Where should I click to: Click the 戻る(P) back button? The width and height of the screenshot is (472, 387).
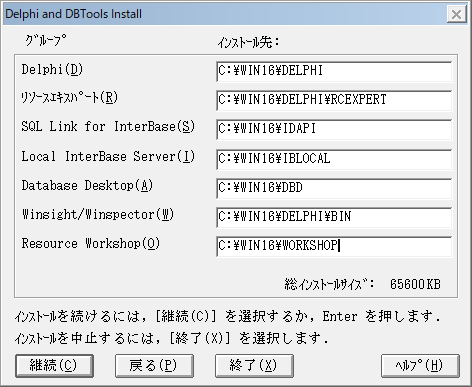[x=154, y=366]
